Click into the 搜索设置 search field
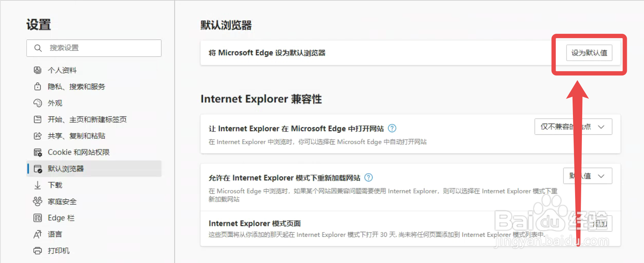Viewport: 644px width, 263px height. click(94, 48)
